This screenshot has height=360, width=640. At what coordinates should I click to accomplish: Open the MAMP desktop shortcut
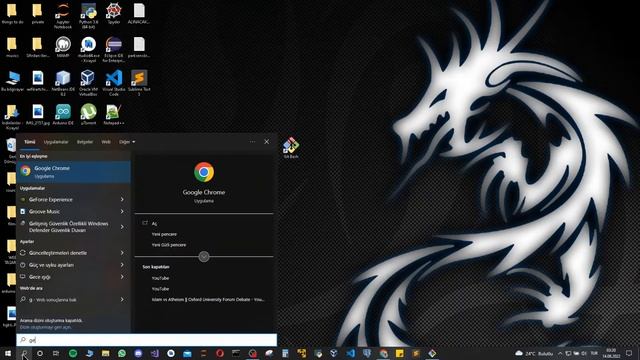[x=63, y=47]
